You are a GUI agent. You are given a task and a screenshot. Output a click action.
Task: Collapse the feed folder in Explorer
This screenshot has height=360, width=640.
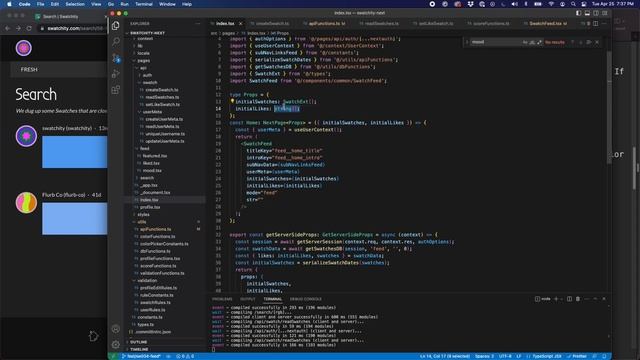144,149
